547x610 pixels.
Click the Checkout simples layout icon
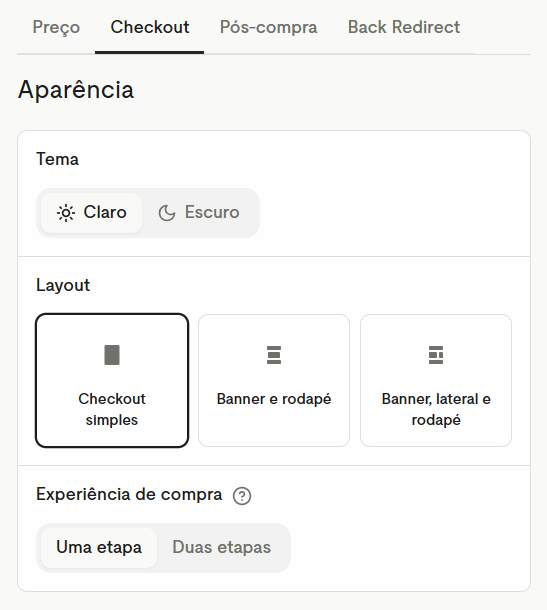click(112, 355)
